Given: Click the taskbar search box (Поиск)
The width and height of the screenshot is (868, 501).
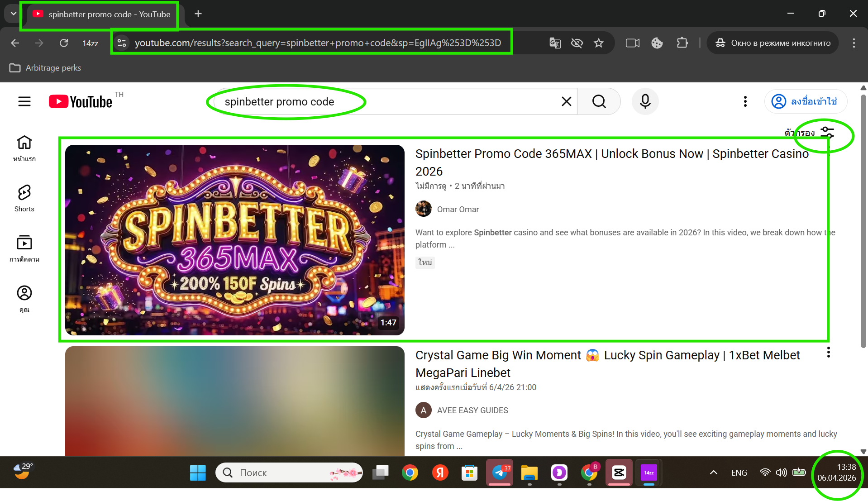Looking at the screenshot, I should tap(289, 472).
